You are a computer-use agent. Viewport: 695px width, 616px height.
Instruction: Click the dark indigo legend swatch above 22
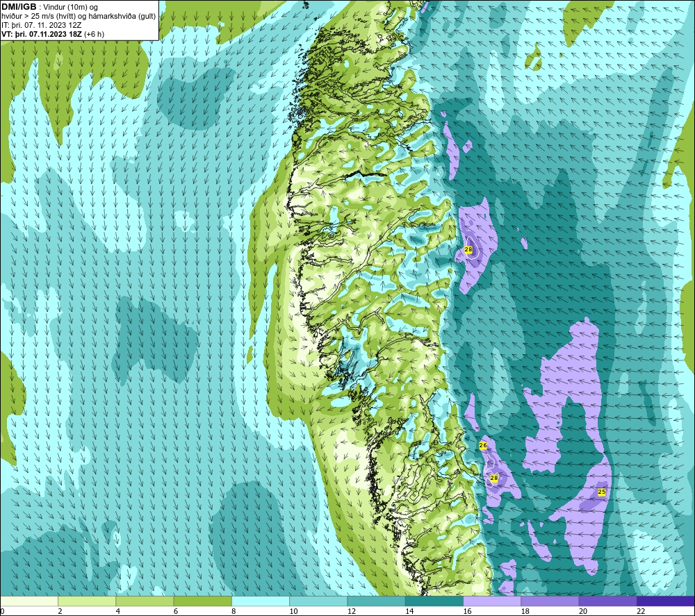[x=665, y=601]
